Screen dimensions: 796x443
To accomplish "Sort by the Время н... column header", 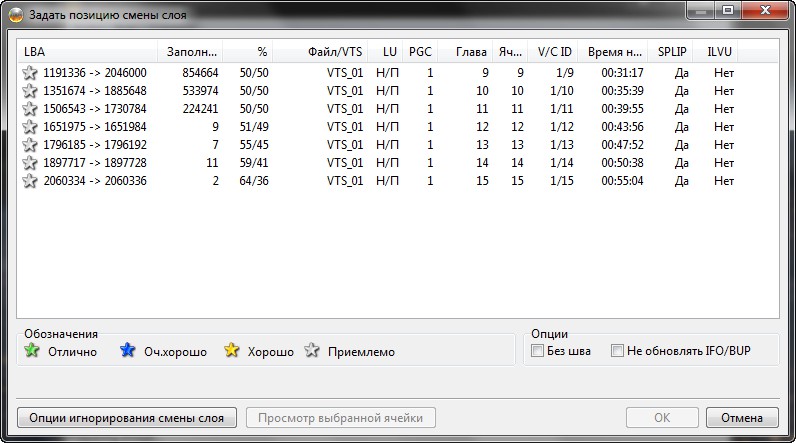I will click(613, 52).
